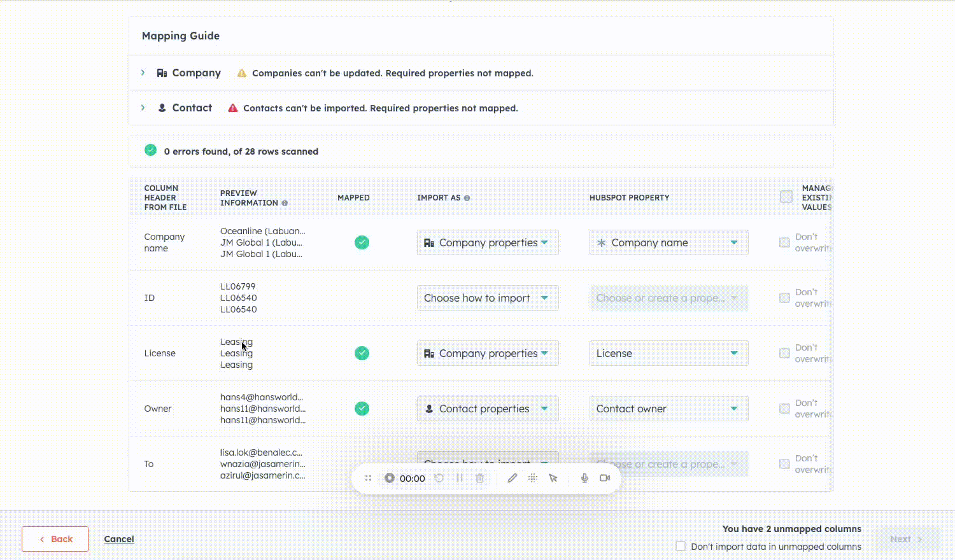Delete the recording using trash icon
Screen dimensions: 955x560
[479, 478]
